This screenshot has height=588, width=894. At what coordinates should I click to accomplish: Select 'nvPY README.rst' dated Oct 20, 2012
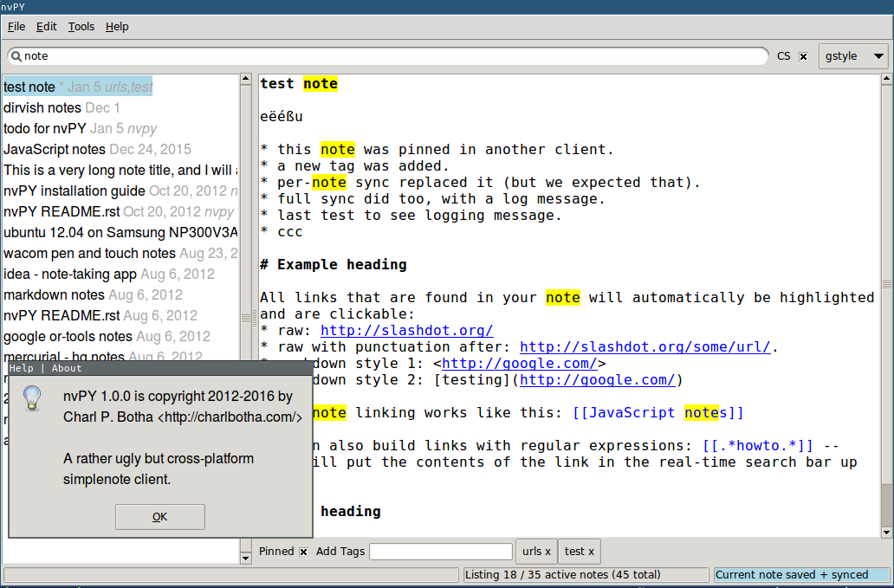click(119, 212)
